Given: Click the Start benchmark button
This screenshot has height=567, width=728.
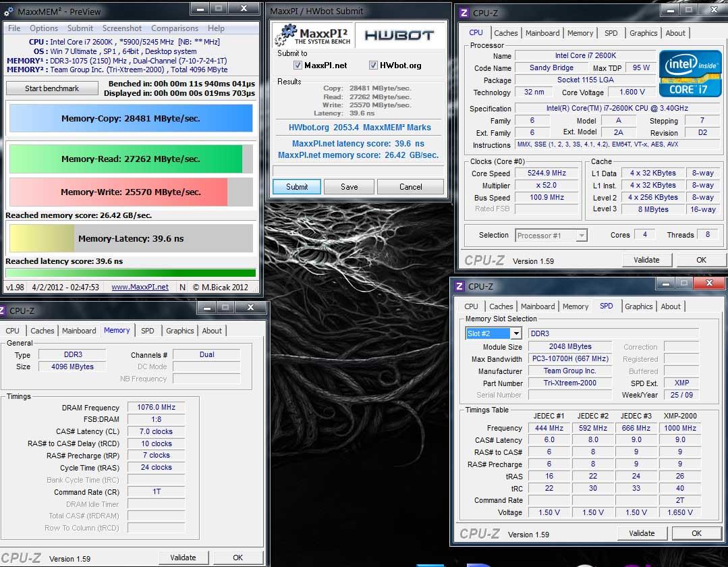Looking at the screenshot, I should click(x=52, y=88).
